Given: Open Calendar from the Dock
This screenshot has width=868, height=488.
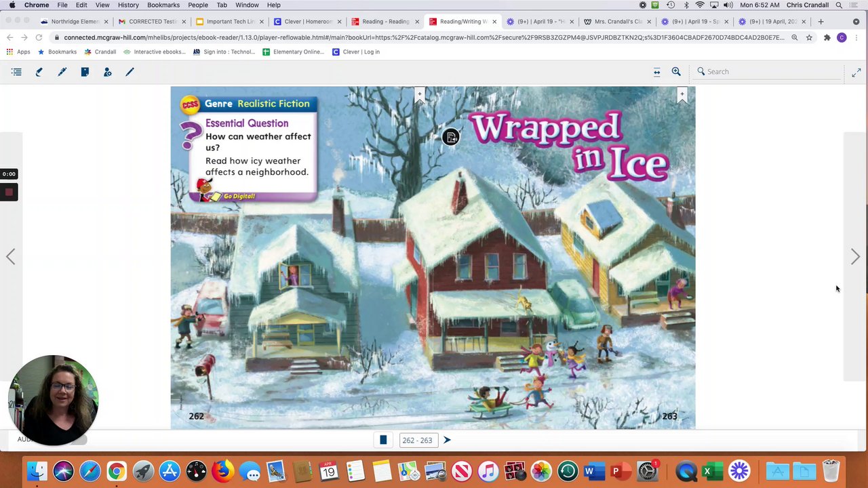Looking at the screenshot, I should tap(329, 470).
